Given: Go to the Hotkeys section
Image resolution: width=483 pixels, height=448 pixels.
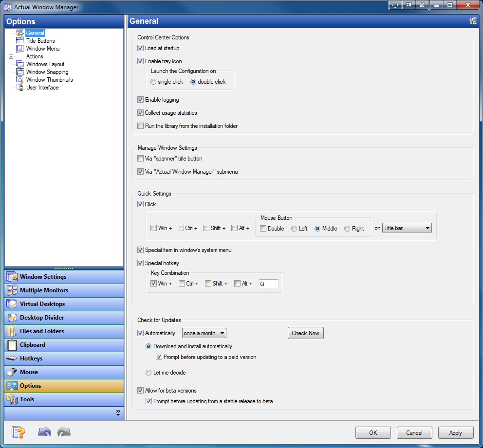Looking at the screenshot, I should click(64, 358).
